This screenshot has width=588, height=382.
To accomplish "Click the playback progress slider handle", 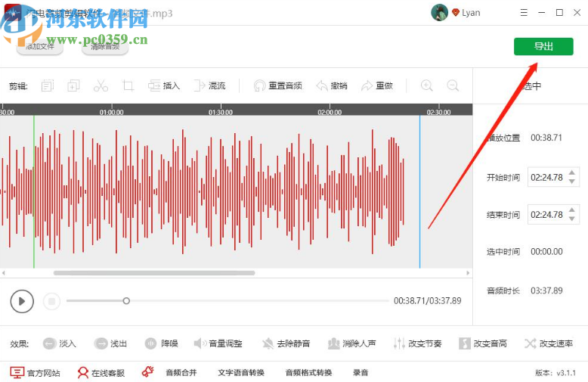I will tap(126, 301).
